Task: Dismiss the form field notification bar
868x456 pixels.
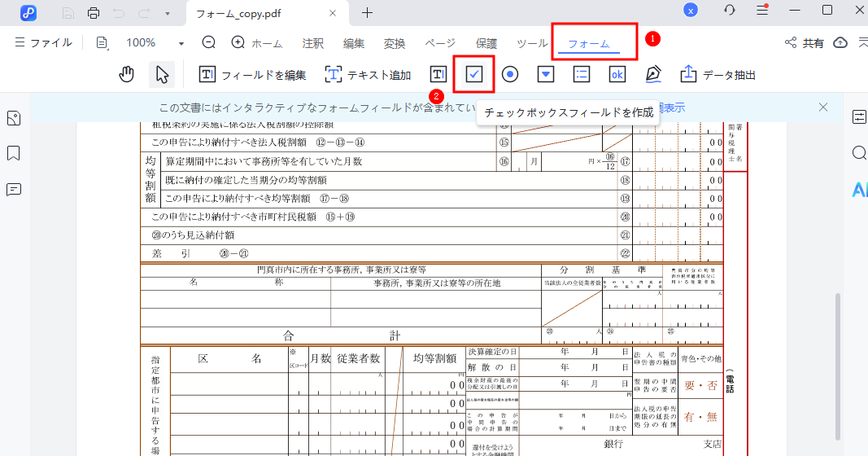Action: [x=823, y=107]
